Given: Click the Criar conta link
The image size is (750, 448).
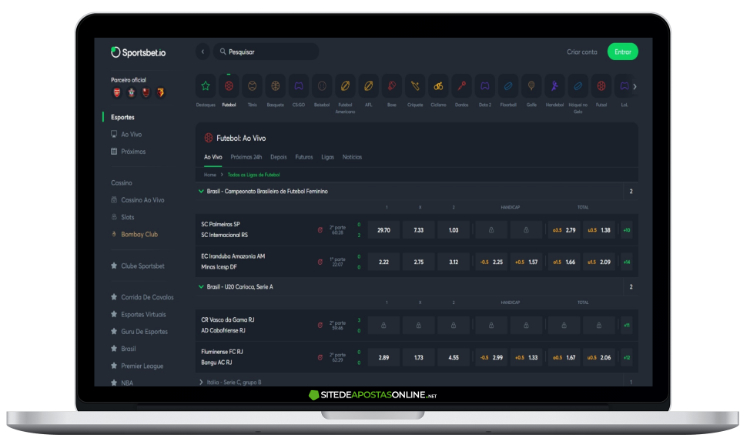Looking at the screenshot, I should (582, 52).
